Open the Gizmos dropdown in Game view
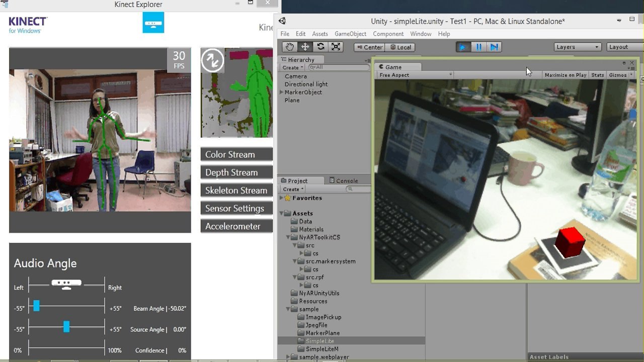644x362 pixels. 620,75
